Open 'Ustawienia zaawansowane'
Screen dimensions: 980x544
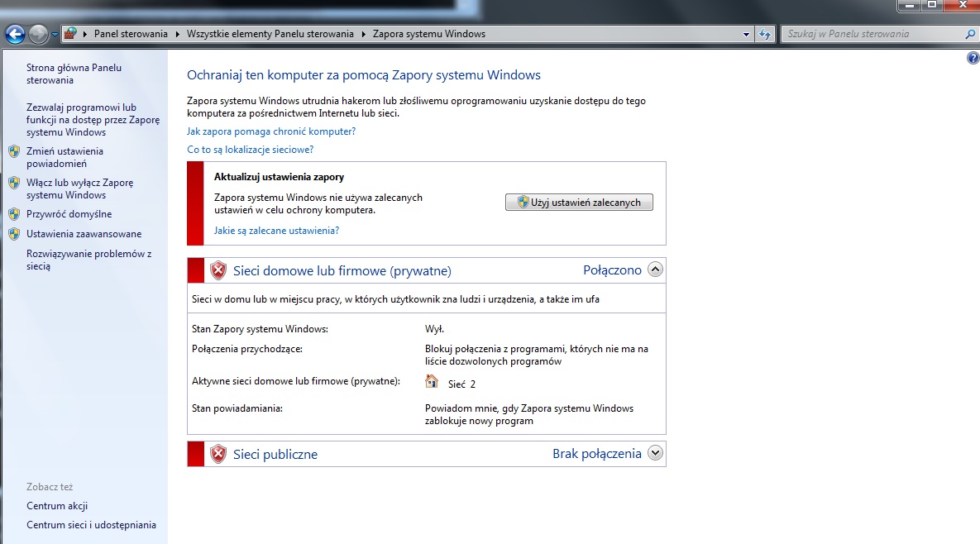[x=84, y=234]
